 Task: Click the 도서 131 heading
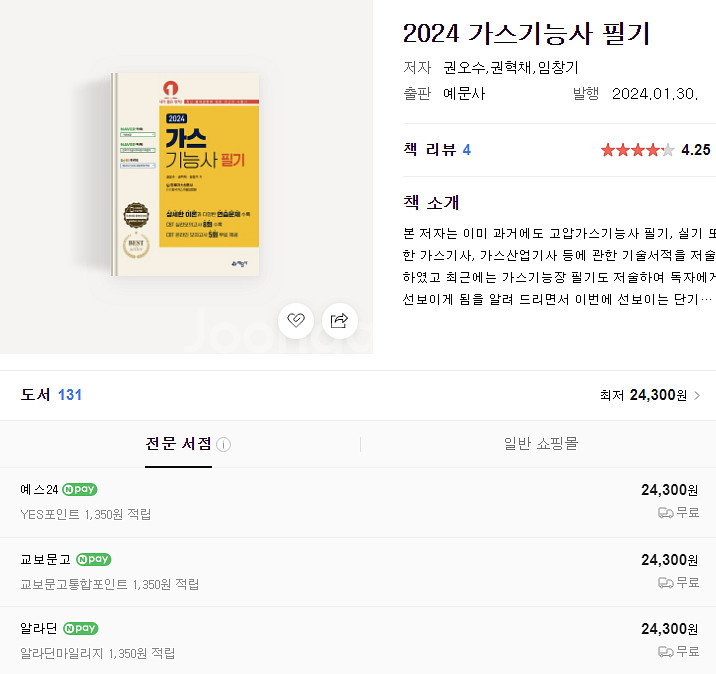(x=51, y=395)
